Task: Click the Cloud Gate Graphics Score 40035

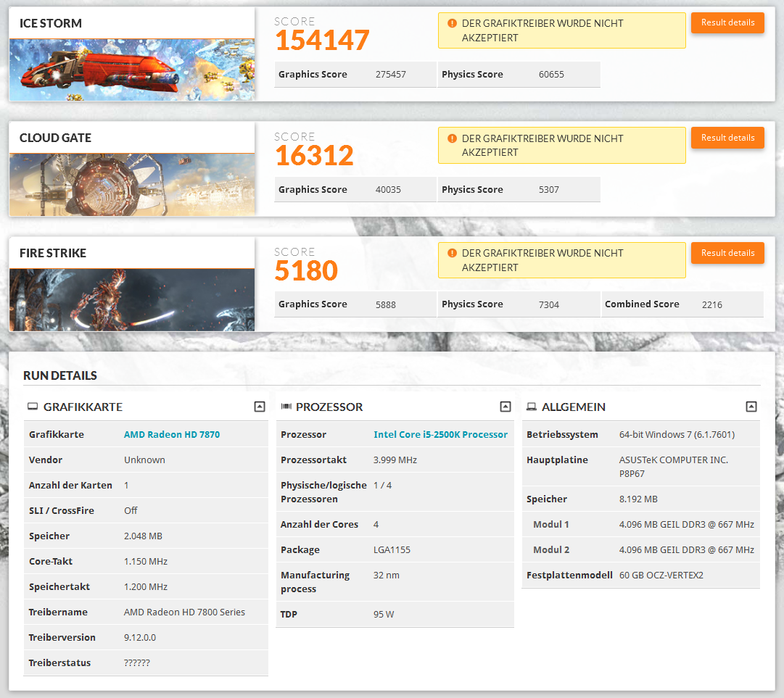Action: coord(388,190)
